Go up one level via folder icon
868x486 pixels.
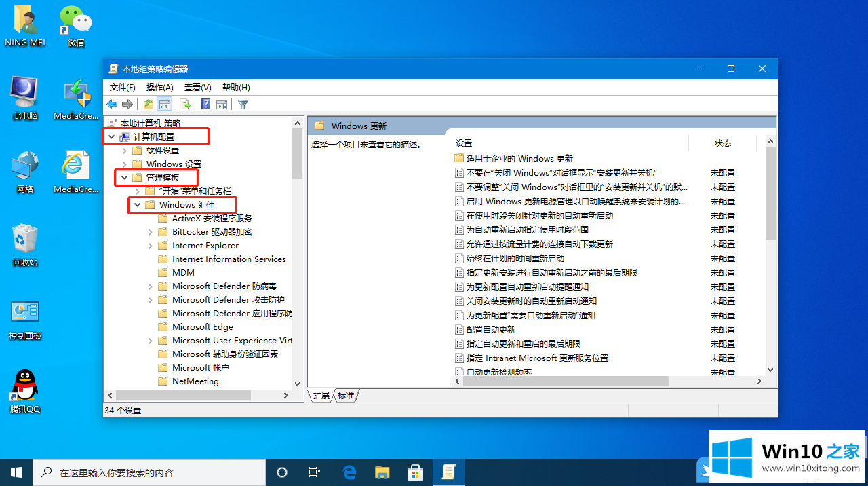[149, 104]
